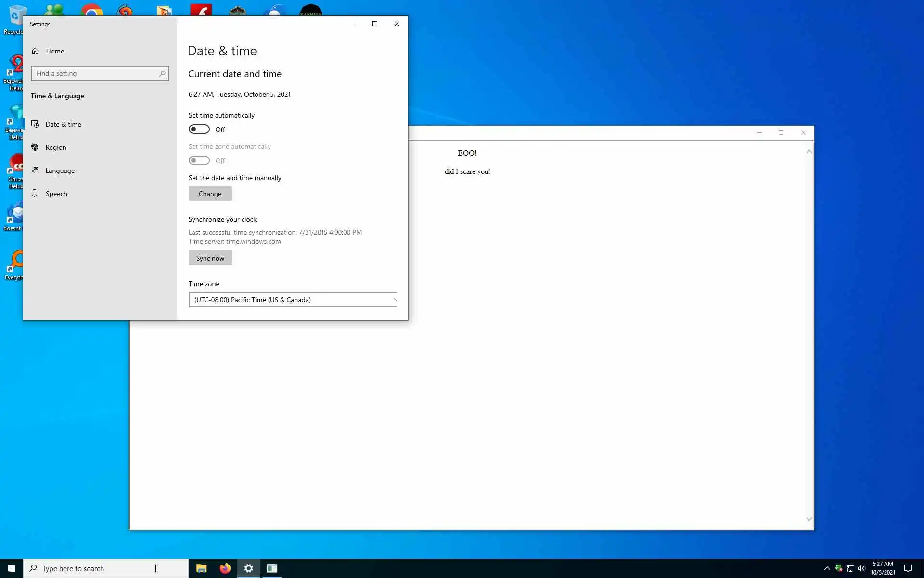The width and height of the screenshot is (924, 578).
Task: Click the Find a setting input field
Action: point(96,74)
